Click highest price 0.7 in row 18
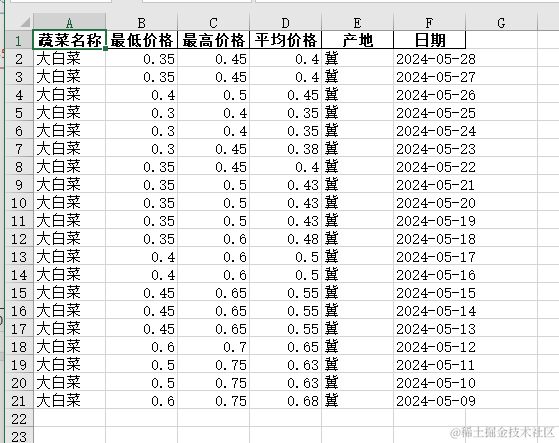 click(214, 346)
